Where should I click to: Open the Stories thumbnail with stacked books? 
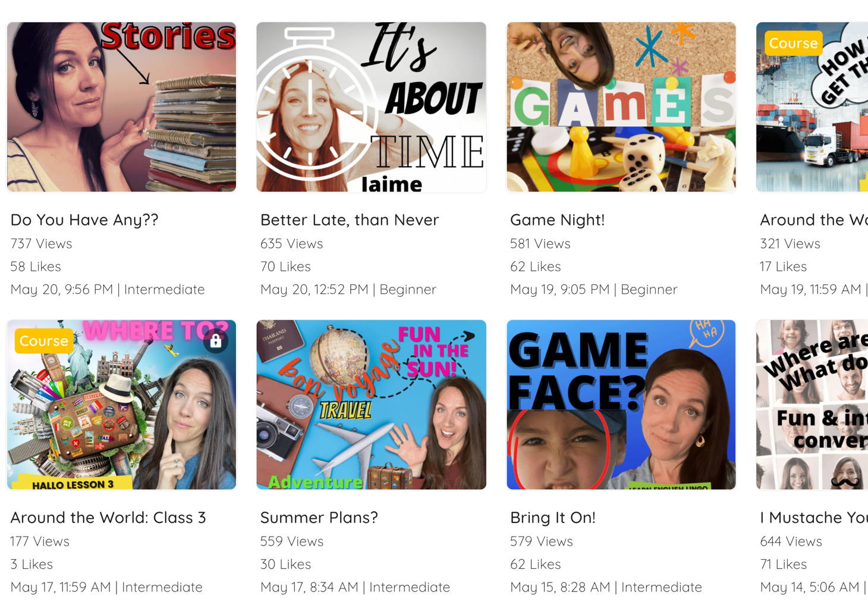pyautogui.click(x=121, y=107)
